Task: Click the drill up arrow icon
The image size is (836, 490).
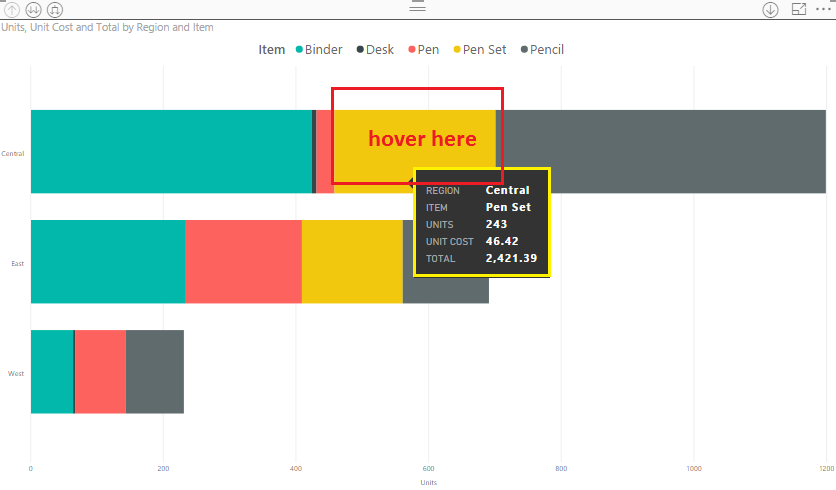Action: [12, 10]
